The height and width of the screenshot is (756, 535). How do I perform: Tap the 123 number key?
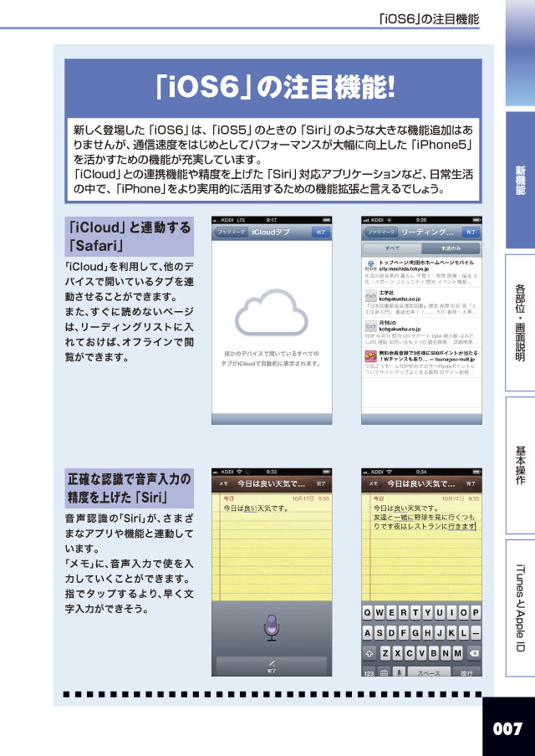pyautogui.click(x=369, y=672)
